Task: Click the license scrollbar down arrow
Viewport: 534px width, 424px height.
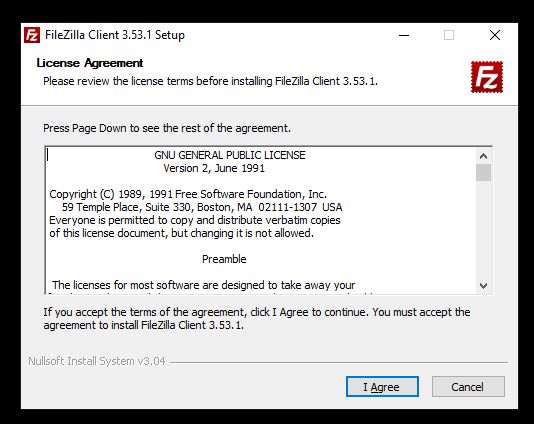Action: tap(483, 285)
